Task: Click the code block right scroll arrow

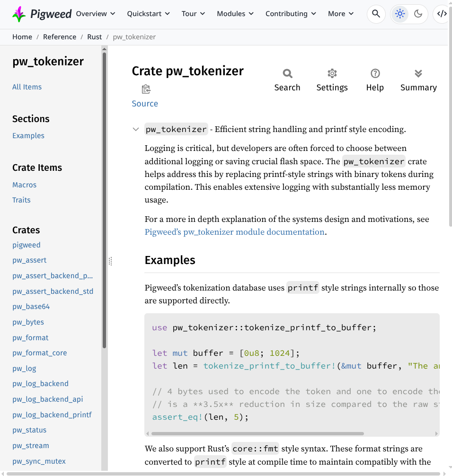Action: click(436, 433)
